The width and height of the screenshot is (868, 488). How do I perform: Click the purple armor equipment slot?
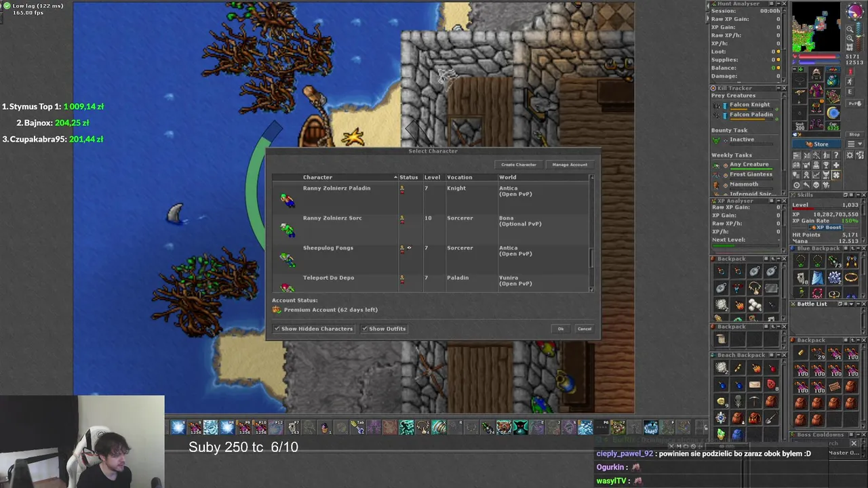tap(816, 91)
